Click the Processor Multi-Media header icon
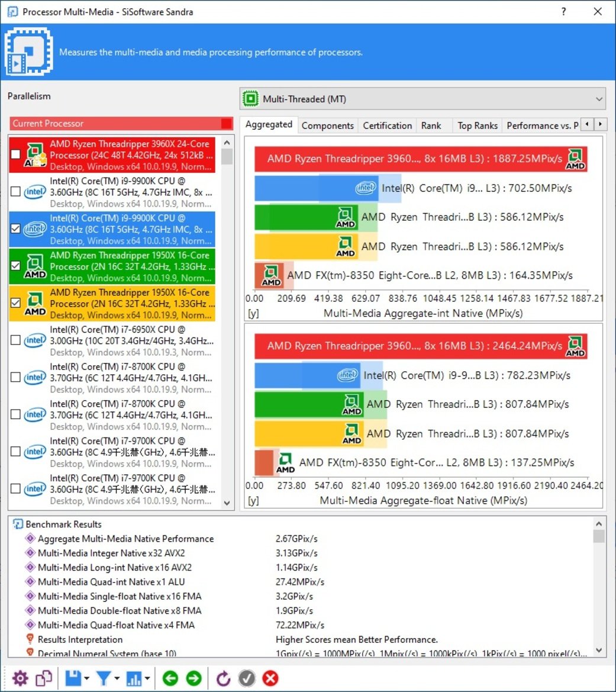Image resolution: width=616 pixels, height=692 pixels. pos(28,52)
